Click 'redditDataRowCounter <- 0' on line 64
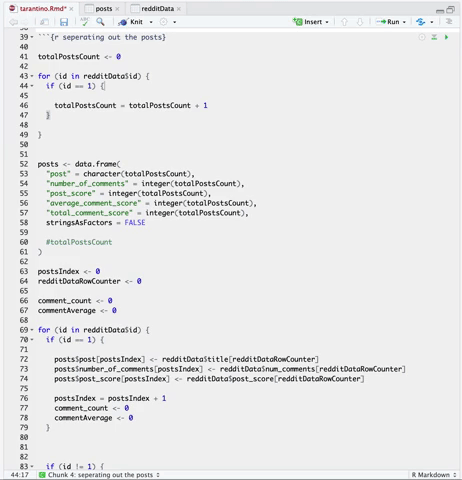 click(x=90, y=281)
